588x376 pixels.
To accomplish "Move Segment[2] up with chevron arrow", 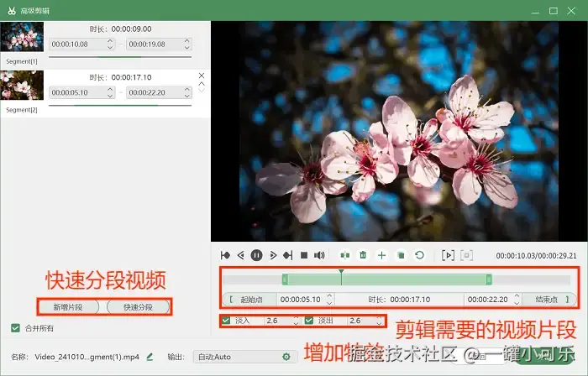I will pos(202,84).
